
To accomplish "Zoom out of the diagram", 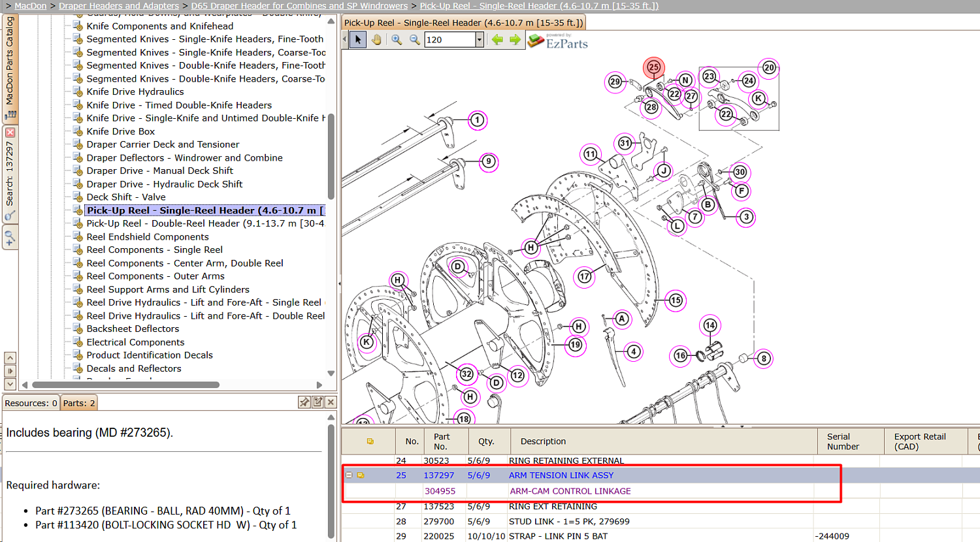I will pos(415,40).
